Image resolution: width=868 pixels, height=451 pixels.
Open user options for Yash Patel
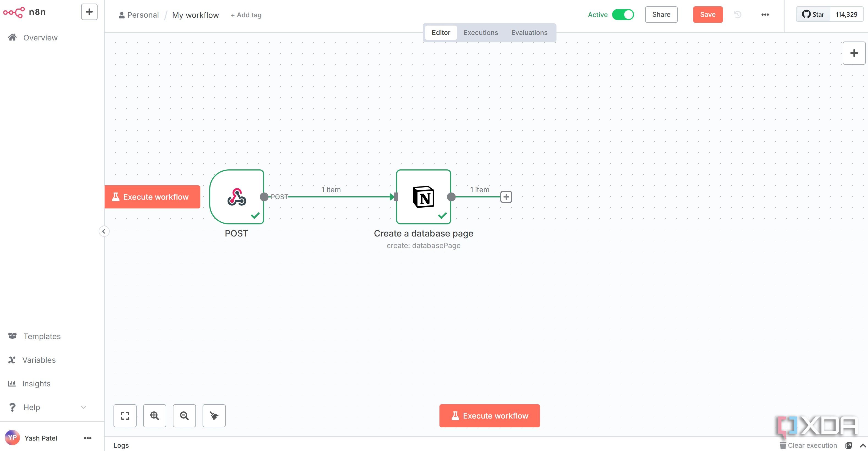tap(88, 438)
